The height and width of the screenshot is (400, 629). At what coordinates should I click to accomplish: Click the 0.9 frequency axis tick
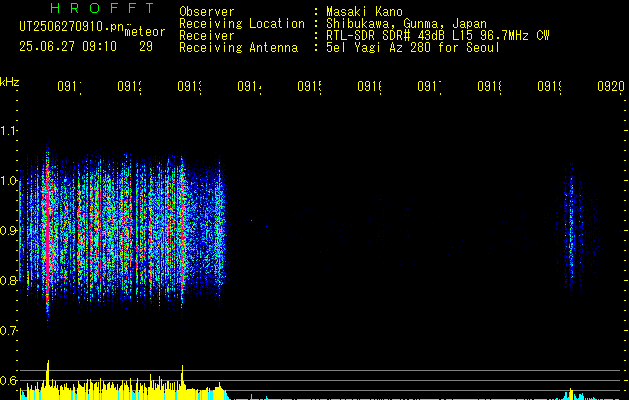[x=9, y=230]
